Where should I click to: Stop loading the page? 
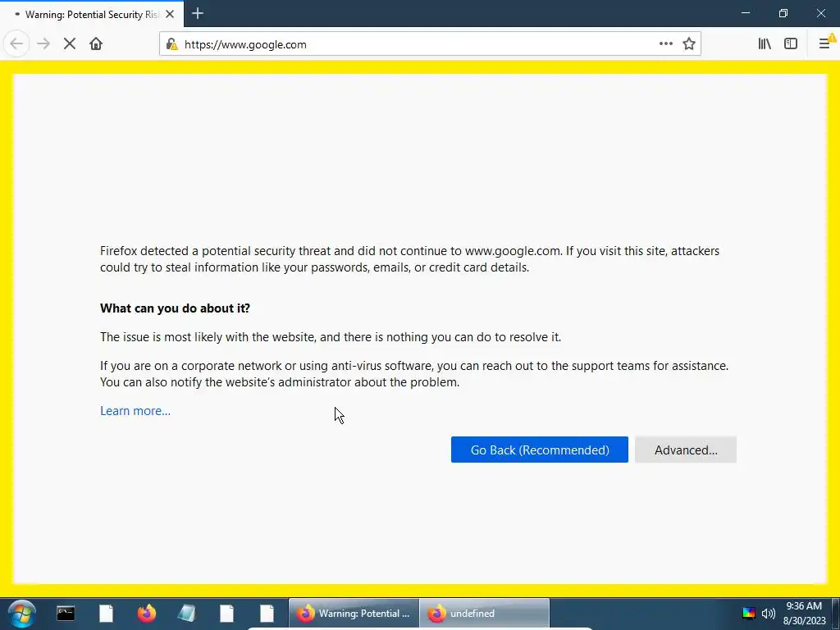coord(70,44)
